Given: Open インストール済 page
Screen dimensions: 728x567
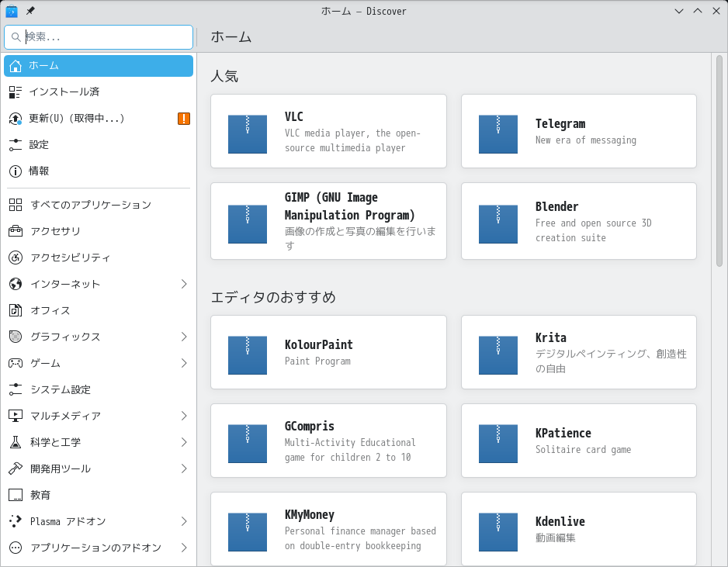Looking at the screenshot, I should [99, 92].
